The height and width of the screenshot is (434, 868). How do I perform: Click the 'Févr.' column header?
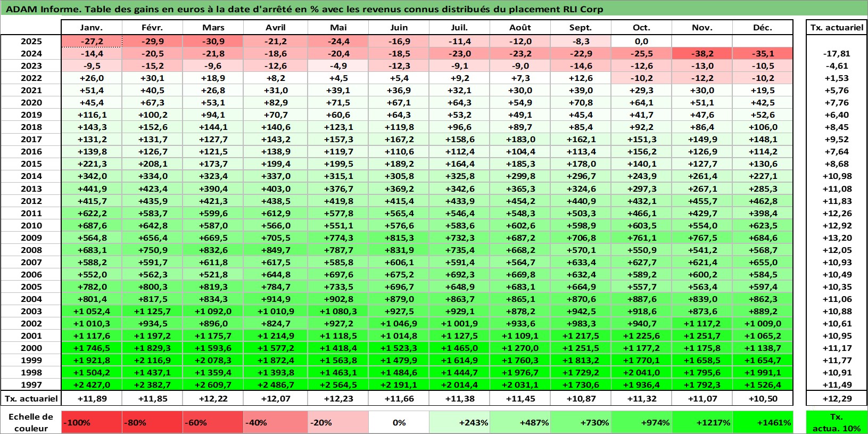(152, 28)
